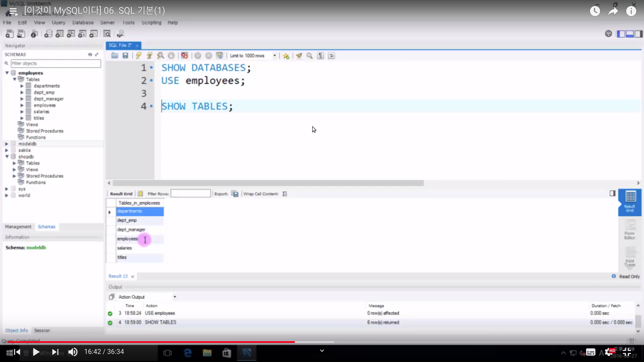The image size is (644, 362).
Task: Switch to the Session tab
Action: (42, 330)
